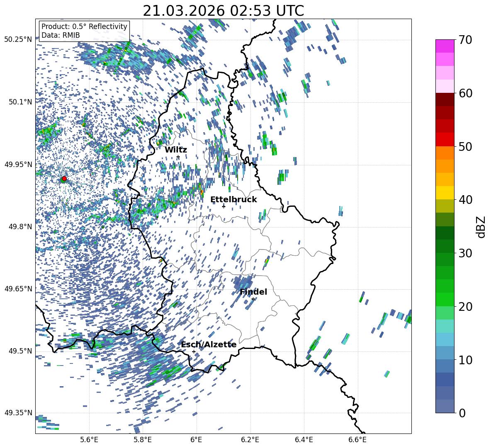Click the Ettelbruck city label
Image resolution: width=491 pixels, height=448 pixels.
[x=233, y=200]
